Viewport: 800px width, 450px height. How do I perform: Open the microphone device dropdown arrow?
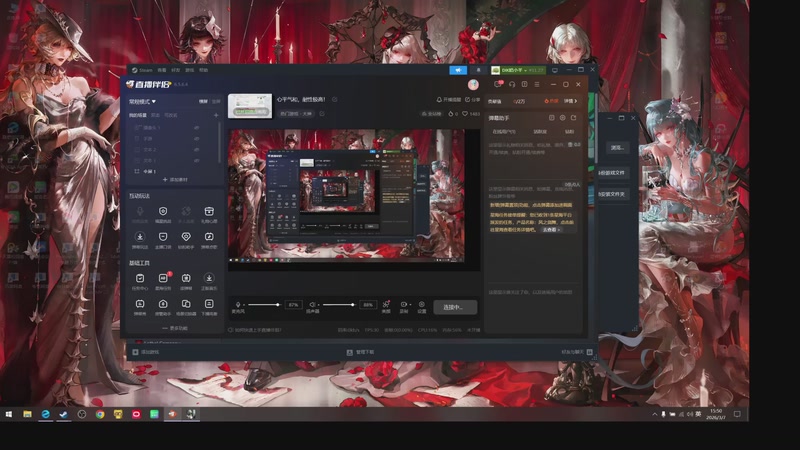tap(244, 305)
